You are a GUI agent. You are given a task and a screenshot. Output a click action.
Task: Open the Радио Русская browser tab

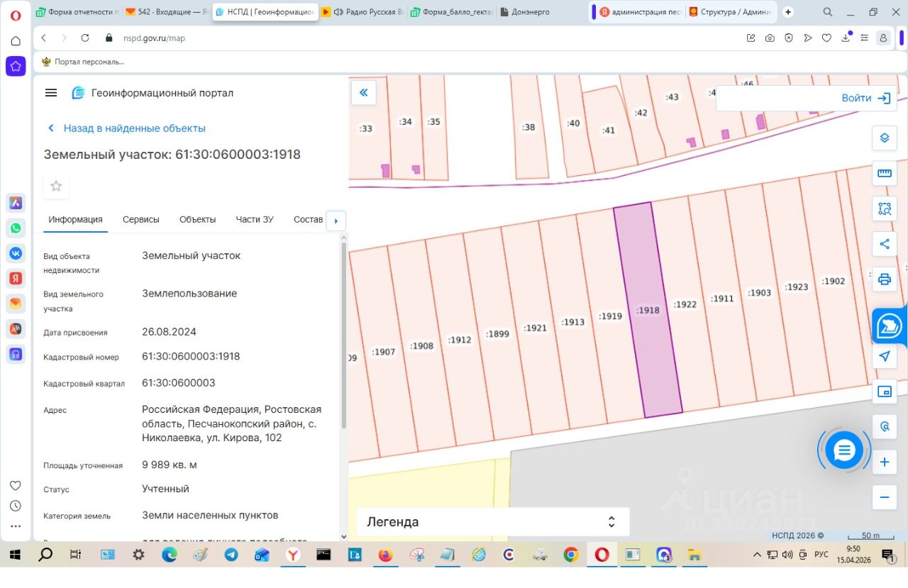(x=362, y=12)
